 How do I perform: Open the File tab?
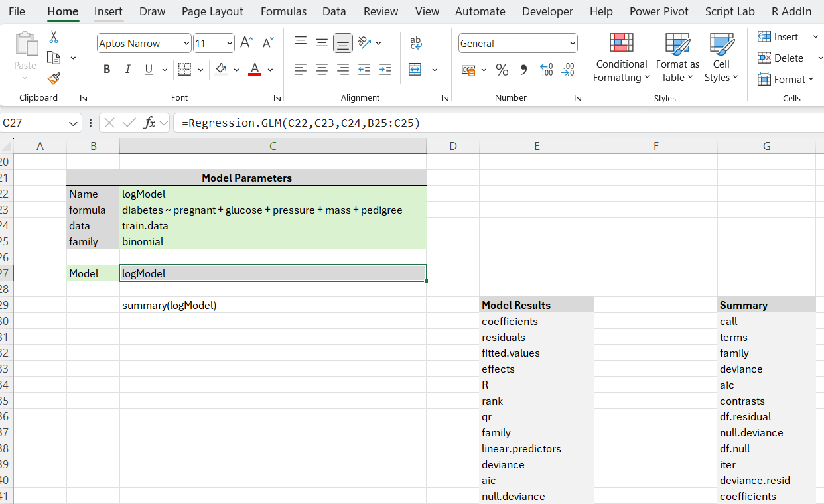tap(17, 11)
